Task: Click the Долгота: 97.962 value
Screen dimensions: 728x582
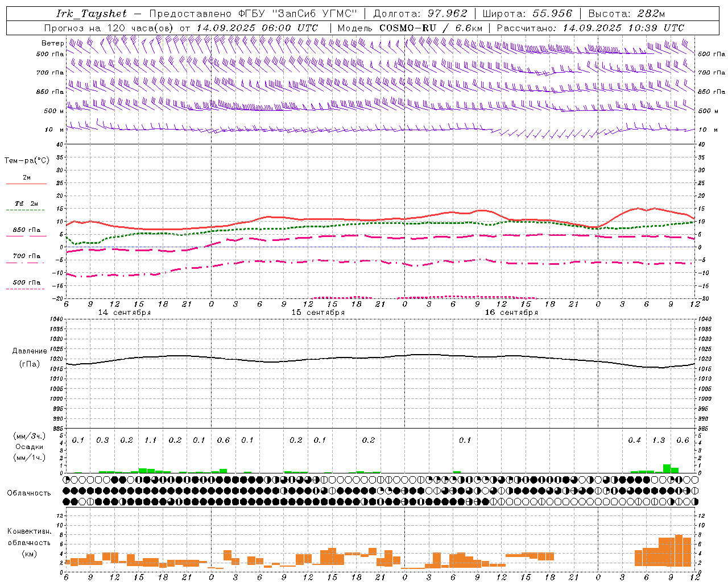Action: 420,14
